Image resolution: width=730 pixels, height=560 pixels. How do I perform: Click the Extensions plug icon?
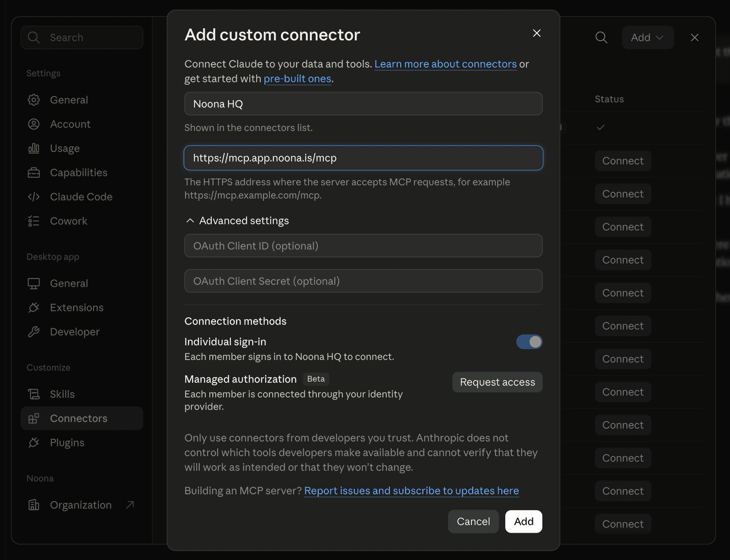(x=34, y=307)
